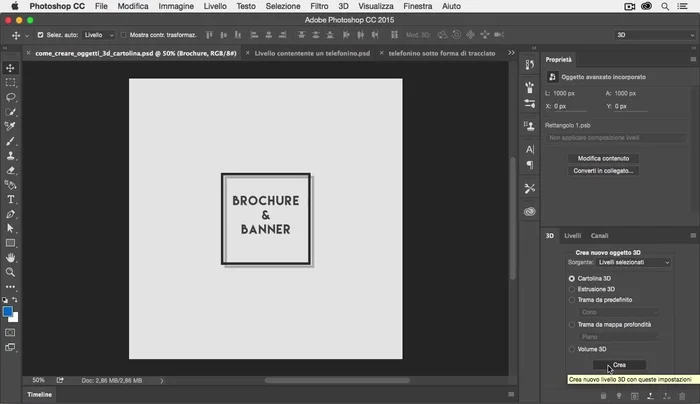The height and width of the screenshot is (404, 700).
Task: Select the Brush tool
Action: (11, 141)
